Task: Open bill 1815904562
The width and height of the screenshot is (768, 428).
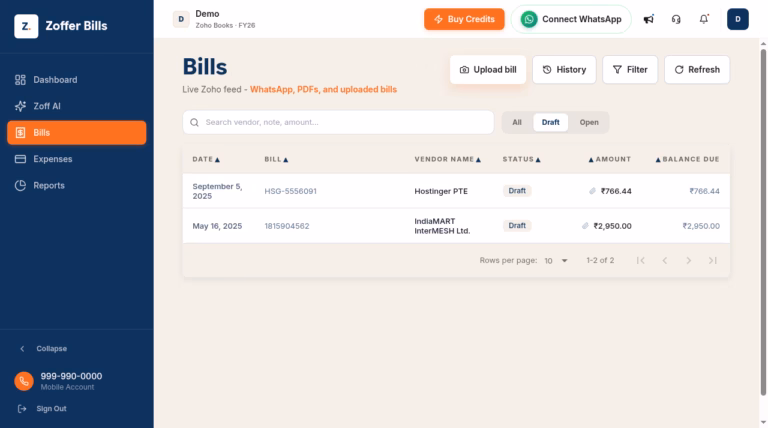Action: tap(287, 226)
